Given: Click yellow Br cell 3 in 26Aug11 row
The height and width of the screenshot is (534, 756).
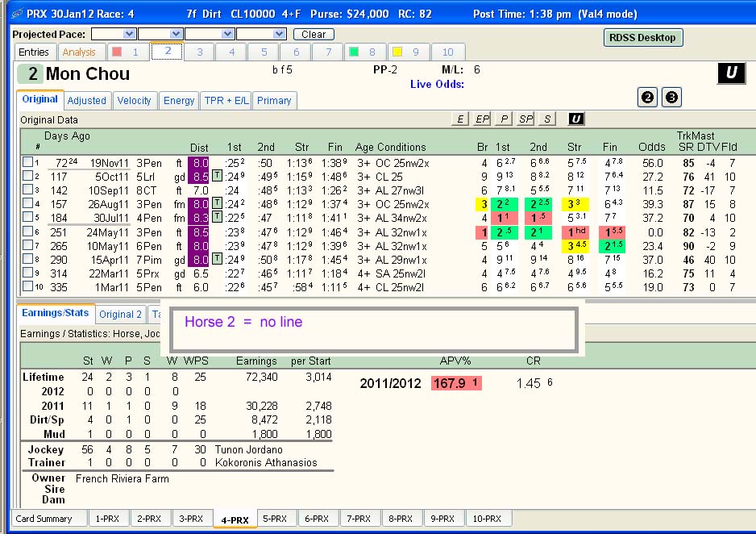Looking at the screenshot, I should (x=483, y=204).
